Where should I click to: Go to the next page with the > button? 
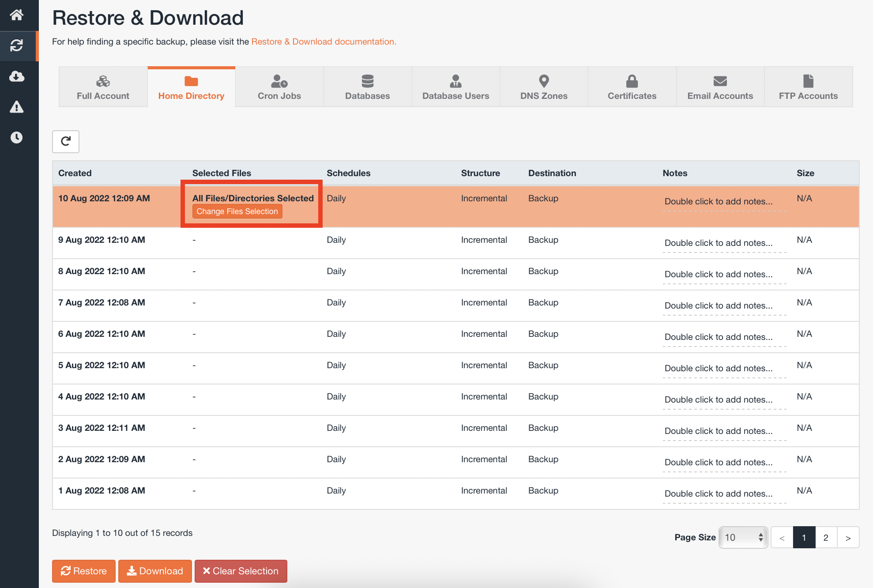pyautogui.click(x=848, y=537)
